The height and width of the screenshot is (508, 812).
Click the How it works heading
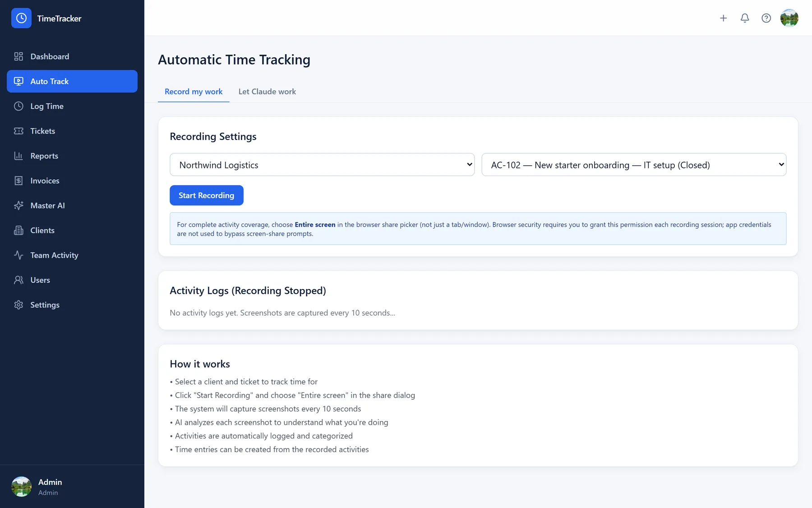coord(200,364)
